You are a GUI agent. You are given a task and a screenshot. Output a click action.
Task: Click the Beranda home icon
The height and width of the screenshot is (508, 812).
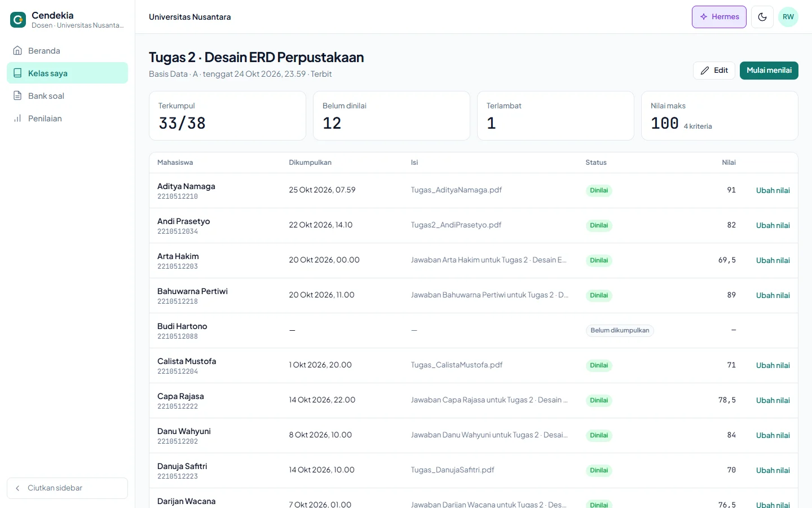pyautogui.click(x=17, y=51)
